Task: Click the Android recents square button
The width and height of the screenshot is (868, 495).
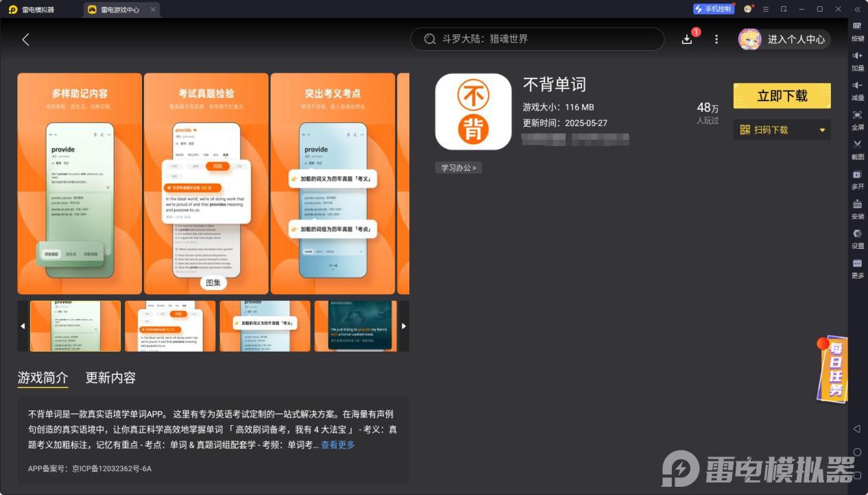Action: click(x=857, y=475)
